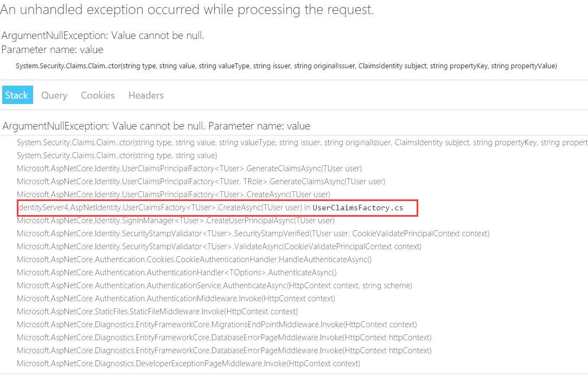Expand the DeveloperExceptionPageMiddleware Invoke frame
588x376 pixels.
[188, 364]
